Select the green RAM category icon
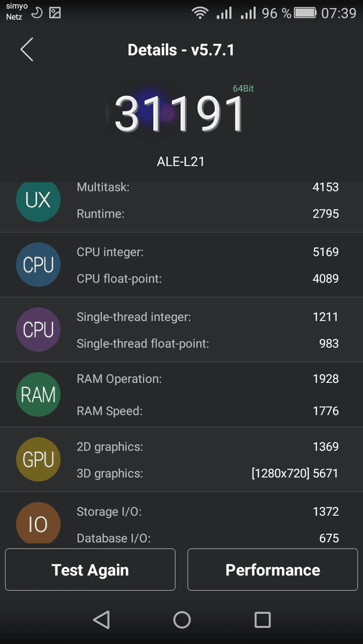 click(x=38, y=394)
